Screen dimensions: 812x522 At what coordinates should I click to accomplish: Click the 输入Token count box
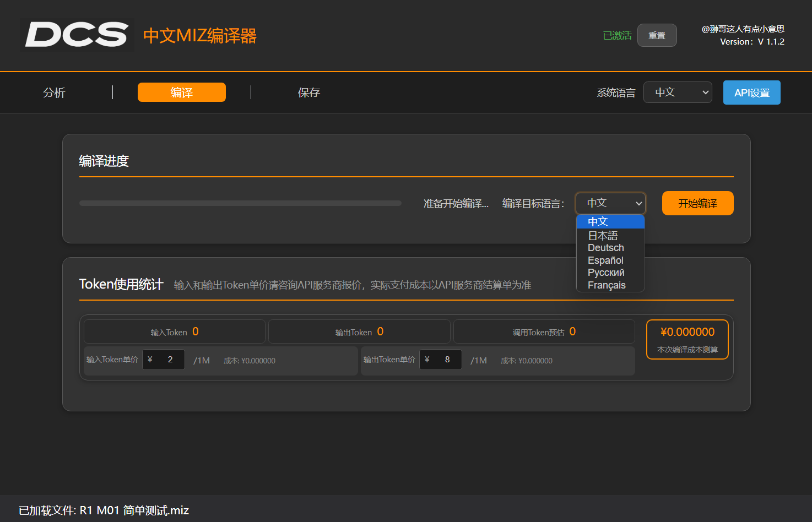pyautogui.click(x=175, y=332)
